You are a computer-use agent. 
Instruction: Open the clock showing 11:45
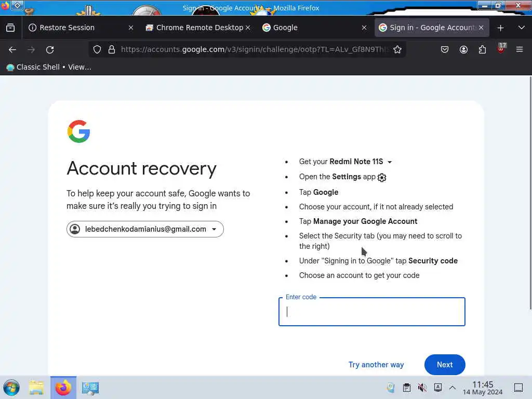pyautogui.click(x=483, y=388)
